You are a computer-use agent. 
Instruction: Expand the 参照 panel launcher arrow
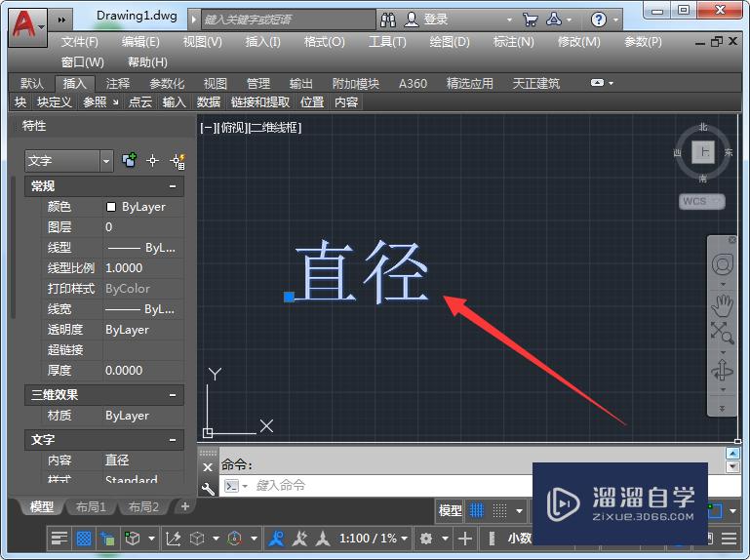(x=115, y=101)
